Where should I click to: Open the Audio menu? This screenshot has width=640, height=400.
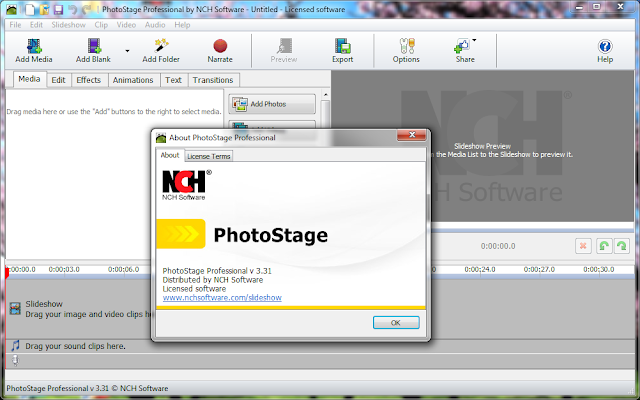tap(155, 25)
